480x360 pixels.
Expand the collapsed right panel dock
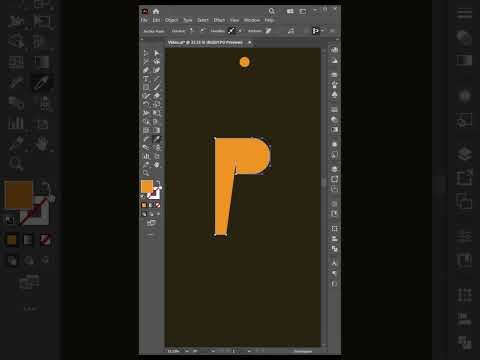pyautogui.click(x=337, y=39)
